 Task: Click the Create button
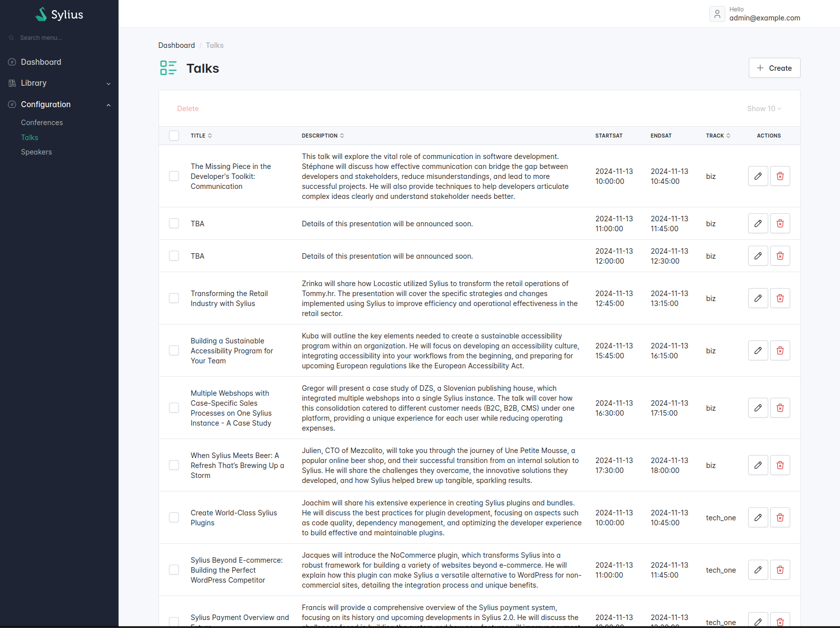[774, 68]
